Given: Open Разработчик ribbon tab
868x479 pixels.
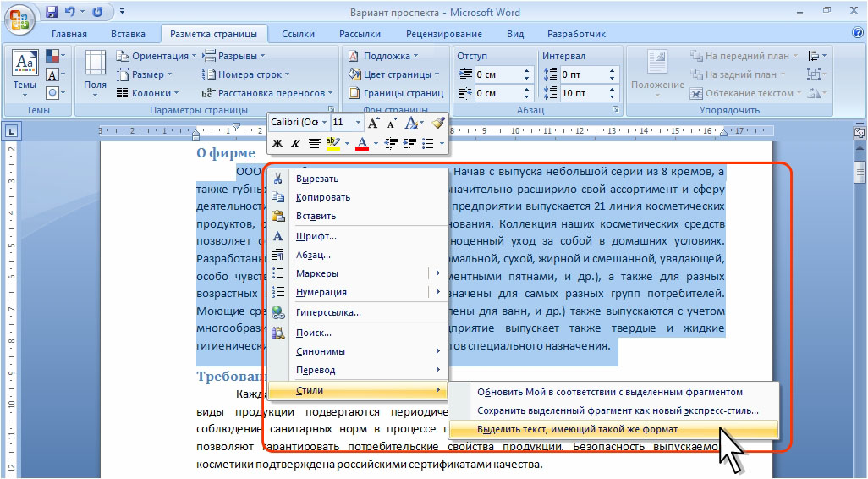Looking at the screenshot, I should click(x=576, y=34).
